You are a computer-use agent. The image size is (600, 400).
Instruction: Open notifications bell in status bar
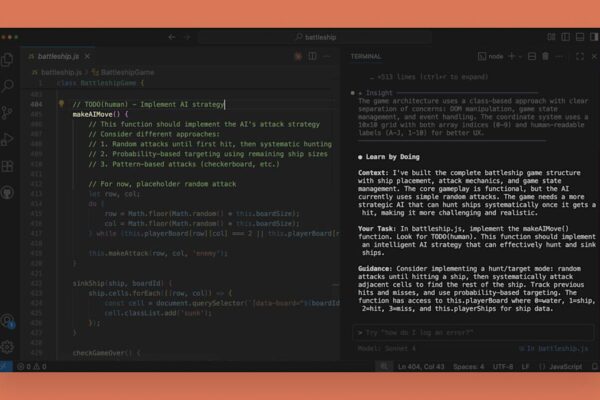pyautogui.click(x=594, y=366)
